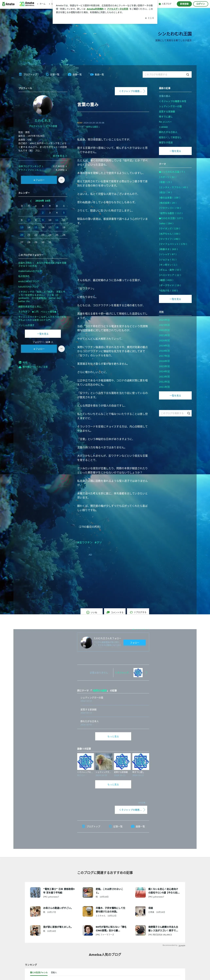Open related article 変質する家族観
Viewport: 210px width, 980px height.
pos(88,710)
